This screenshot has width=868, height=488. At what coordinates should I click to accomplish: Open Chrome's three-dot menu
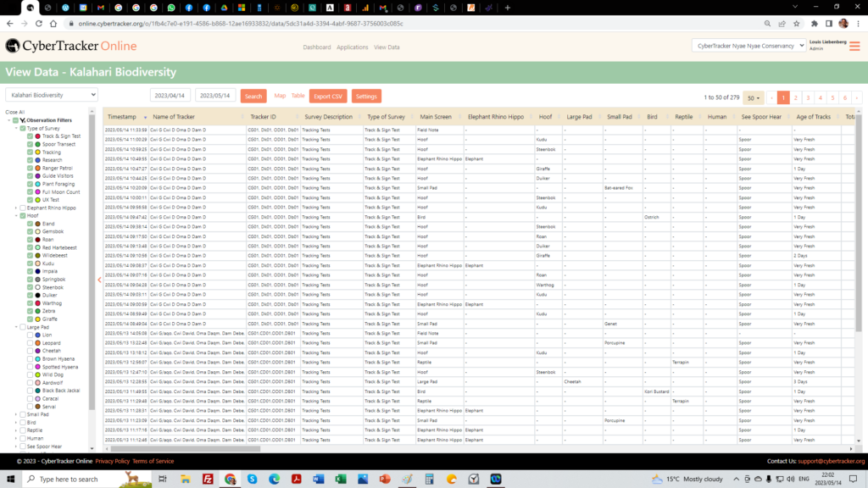tap(858, 24)
